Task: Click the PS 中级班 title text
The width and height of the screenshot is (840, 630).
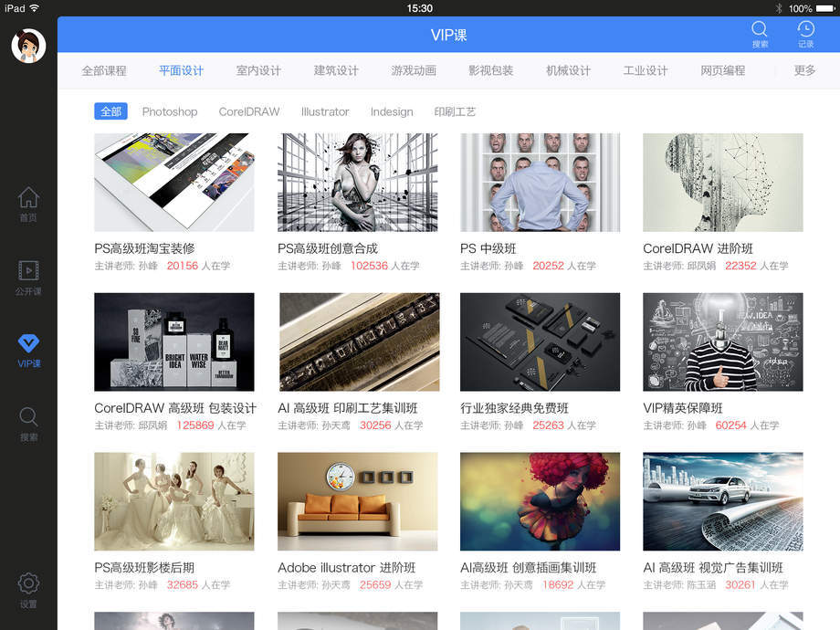Action: (488, 248)
